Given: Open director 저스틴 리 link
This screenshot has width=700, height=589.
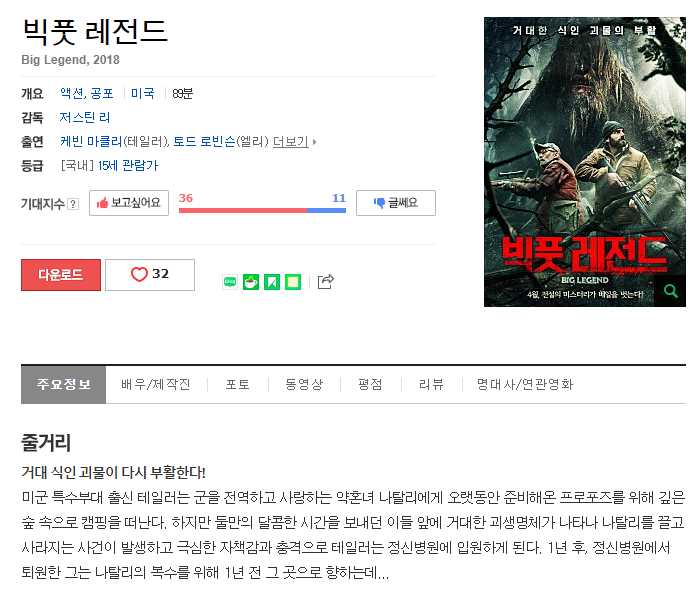Looking at the screenshot, I should [x=85, y=117].
